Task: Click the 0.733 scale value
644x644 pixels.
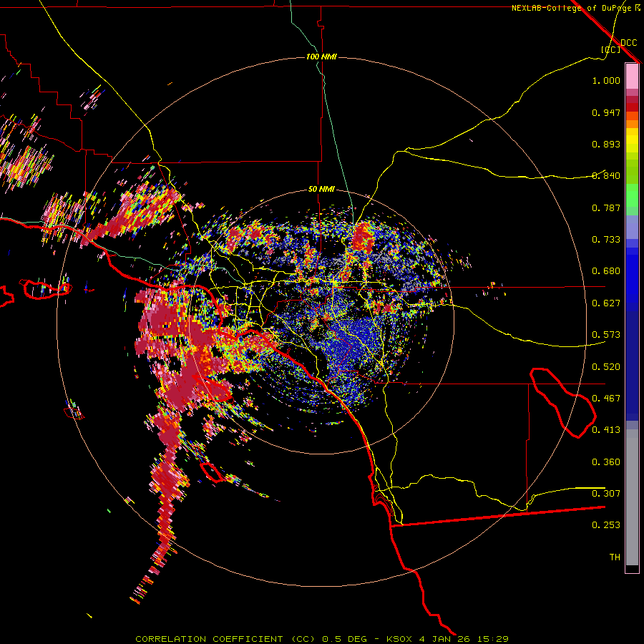Action: (606, 240)
